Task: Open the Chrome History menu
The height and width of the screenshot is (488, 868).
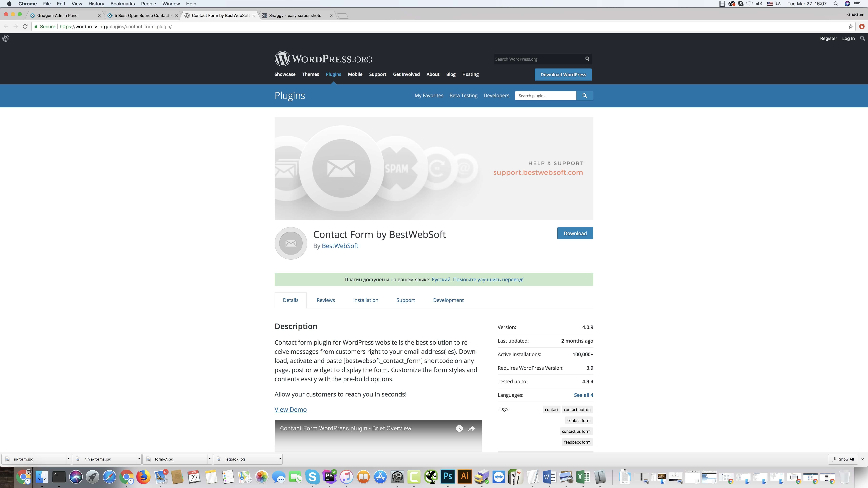Action: point(96,4)
